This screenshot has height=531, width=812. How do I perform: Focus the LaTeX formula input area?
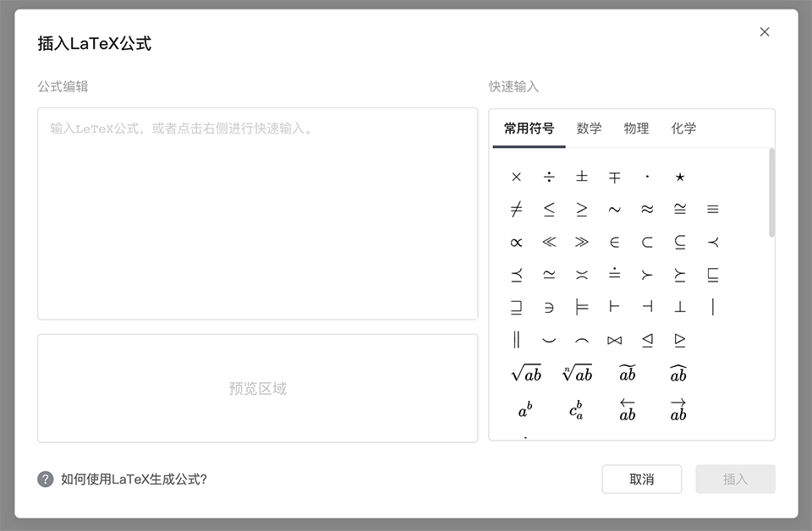257,214
